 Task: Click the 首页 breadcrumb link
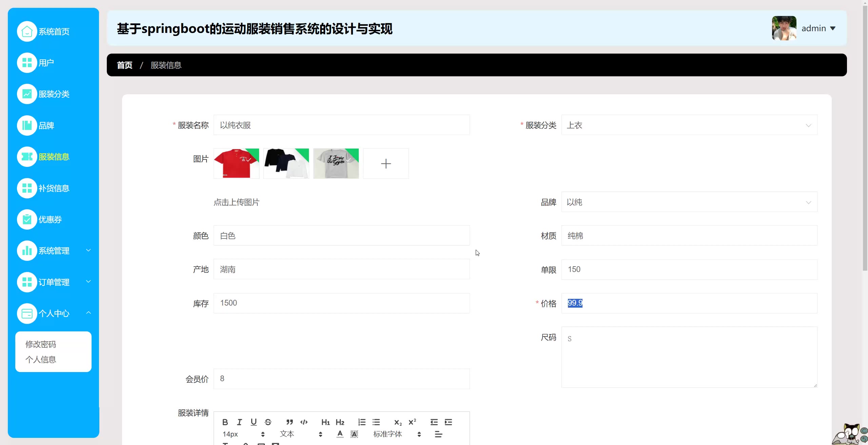(x=124, y=65)
